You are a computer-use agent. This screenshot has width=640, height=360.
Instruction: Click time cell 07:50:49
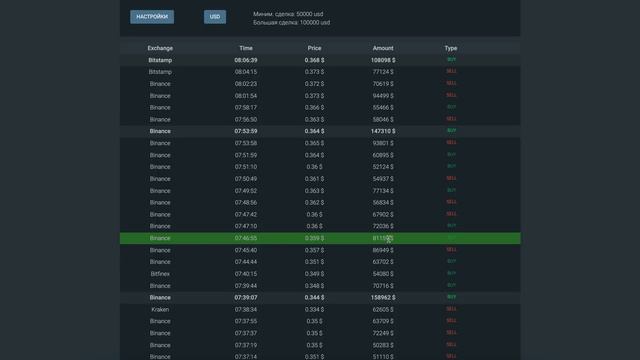(x=246, y=179)
